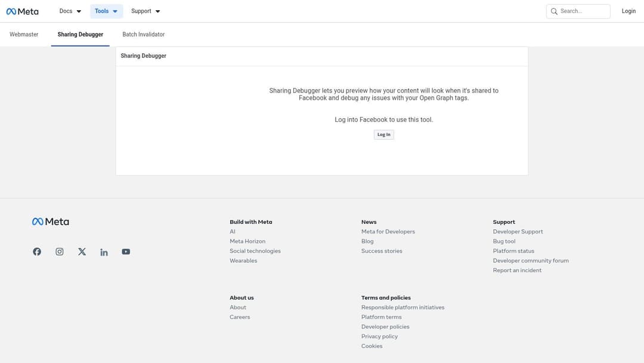Click the 'News' footer heading

pyautogui.click(x=369, y=222)
